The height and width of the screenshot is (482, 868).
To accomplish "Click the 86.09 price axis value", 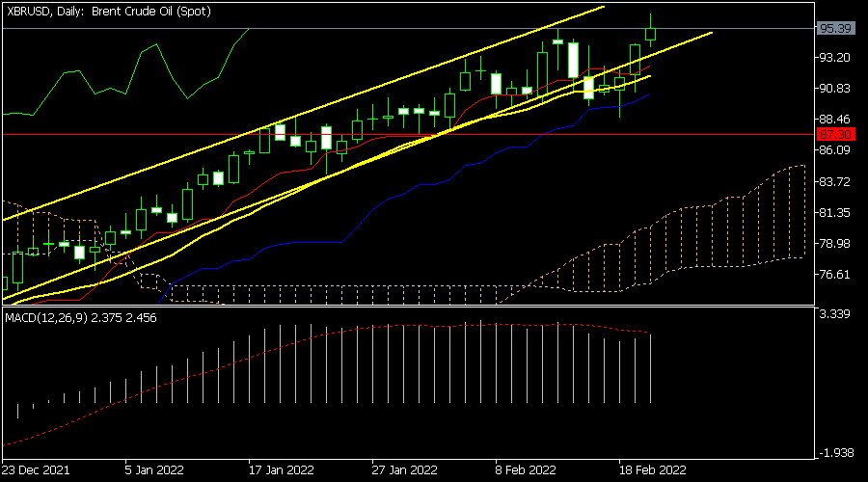I will (x=835, y=150).
